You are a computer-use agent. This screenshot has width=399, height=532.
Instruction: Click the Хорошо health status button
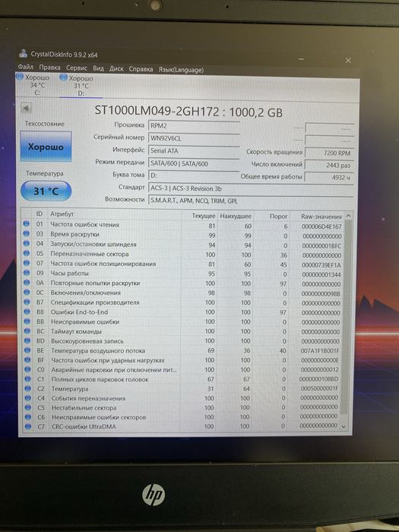[x=46, y=147]
